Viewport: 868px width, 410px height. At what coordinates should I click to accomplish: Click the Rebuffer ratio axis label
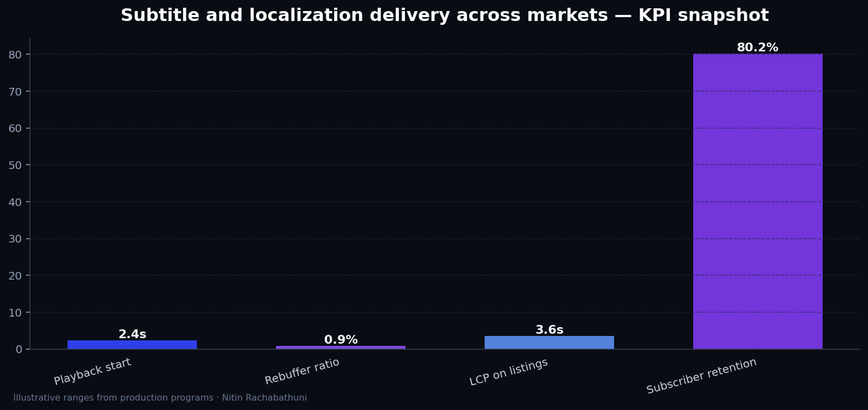pos(302,371)
